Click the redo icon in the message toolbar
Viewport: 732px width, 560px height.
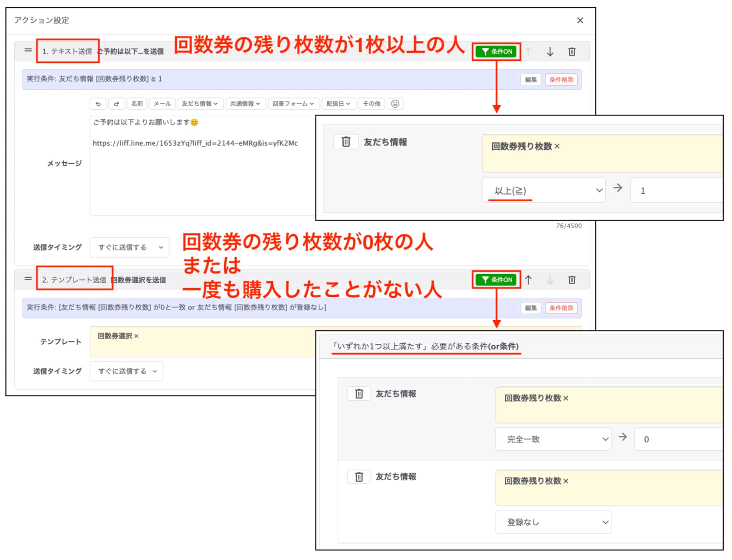pyautogui.click(x=117, y=104)
